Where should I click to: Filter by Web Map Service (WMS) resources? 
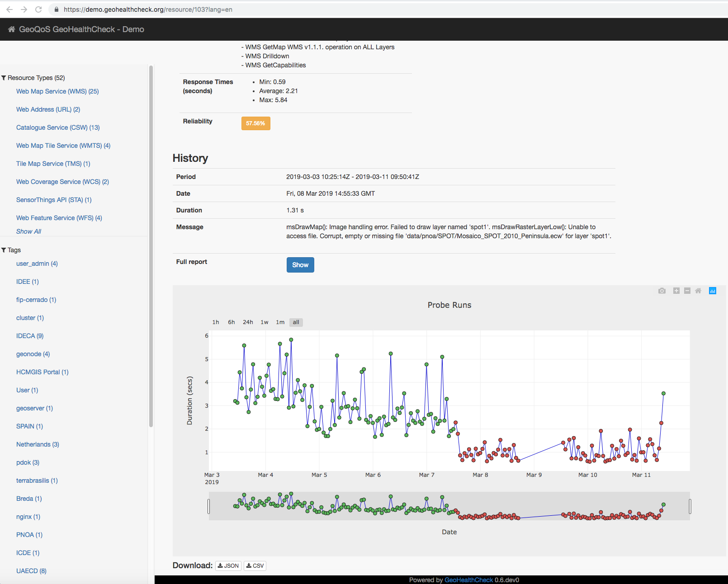point(57,91)
